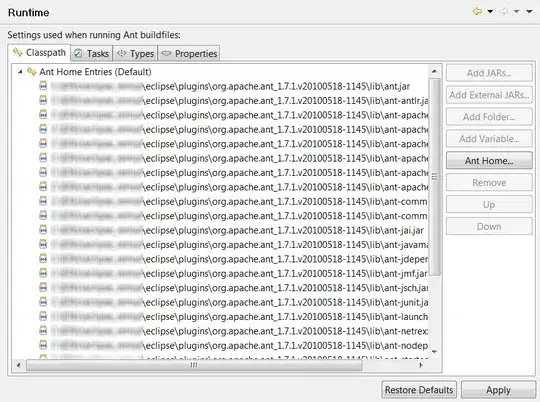The height and width of the screenshot is (402, 540).
Task: Go back with the yellow arrow
Action: [477, 11]
